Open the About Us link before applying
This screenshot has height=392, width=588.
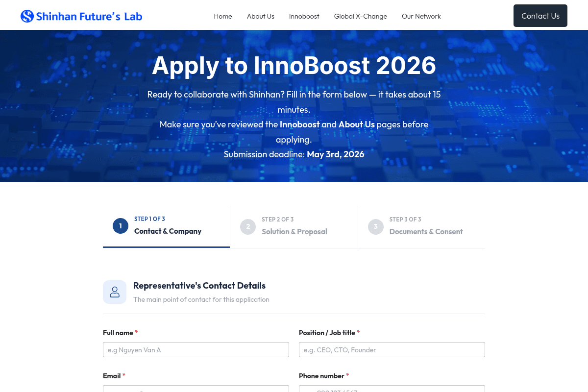click(x=357, y=124)
